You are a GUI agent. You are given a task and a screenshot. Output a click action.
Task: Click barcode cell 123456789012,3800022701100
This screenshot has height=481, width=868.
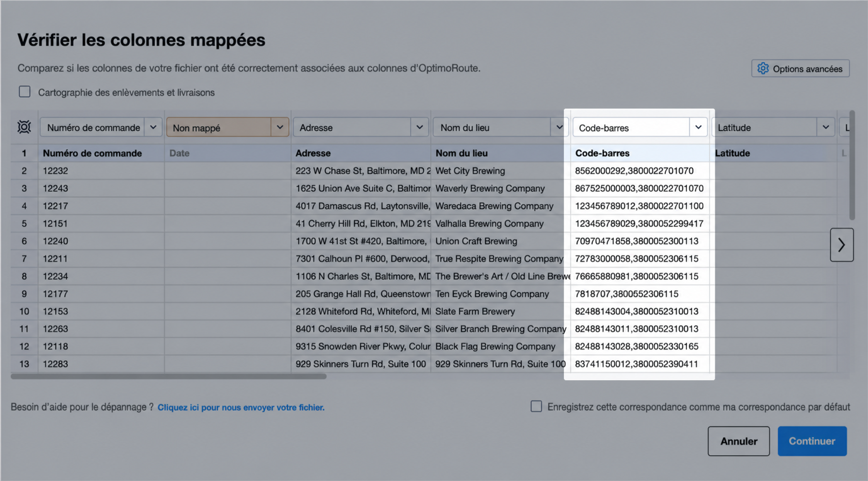coord(640,206)
